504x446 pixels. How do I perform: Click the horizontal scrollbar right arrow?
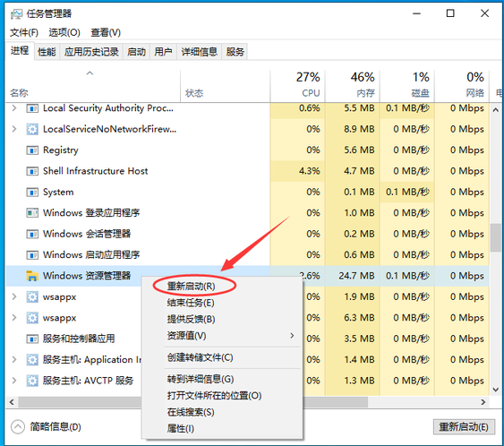(483, 402)
